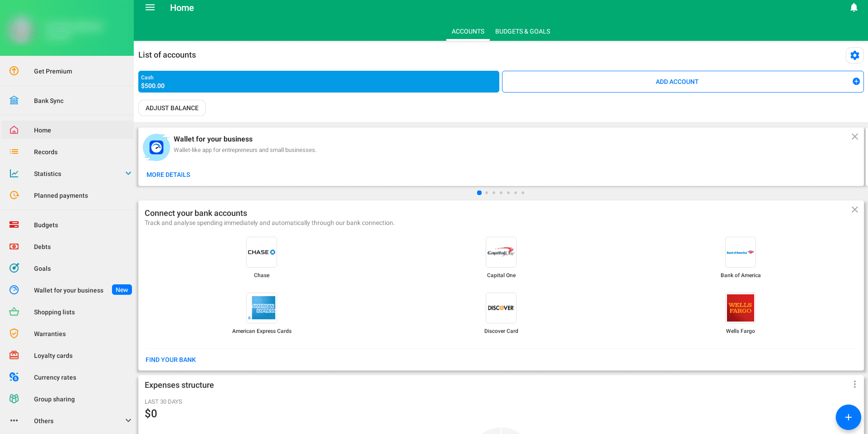
Task: Close the Connect your bank accounts card
Action: pyautogui.click(x=855, y=210)
